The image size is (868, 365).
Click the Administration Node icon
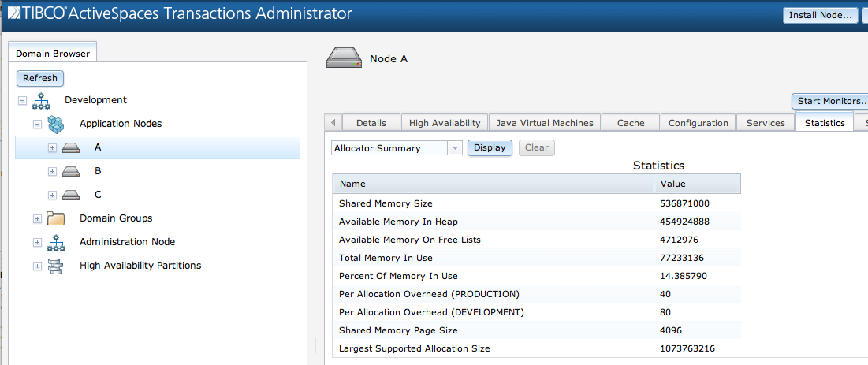[x=55, y=242]
